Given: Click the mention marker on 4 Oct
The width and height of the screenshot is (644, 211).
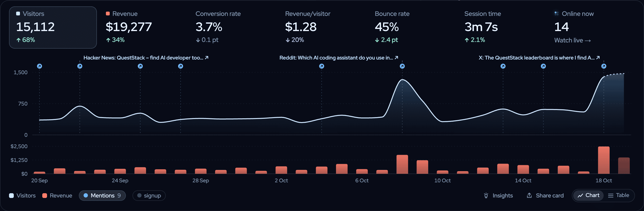Looking at the screenshot, I should 322,66.
